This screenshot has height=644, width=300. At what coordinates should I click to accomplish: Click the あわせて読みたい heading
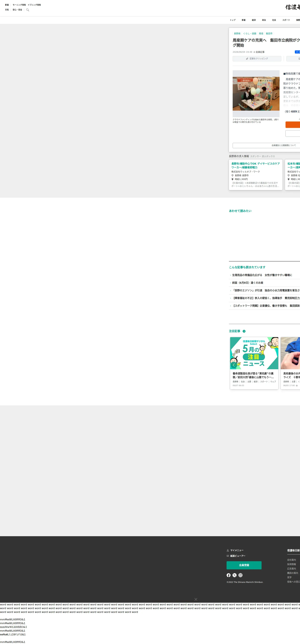pyautogui.click(x=240, y=211)
